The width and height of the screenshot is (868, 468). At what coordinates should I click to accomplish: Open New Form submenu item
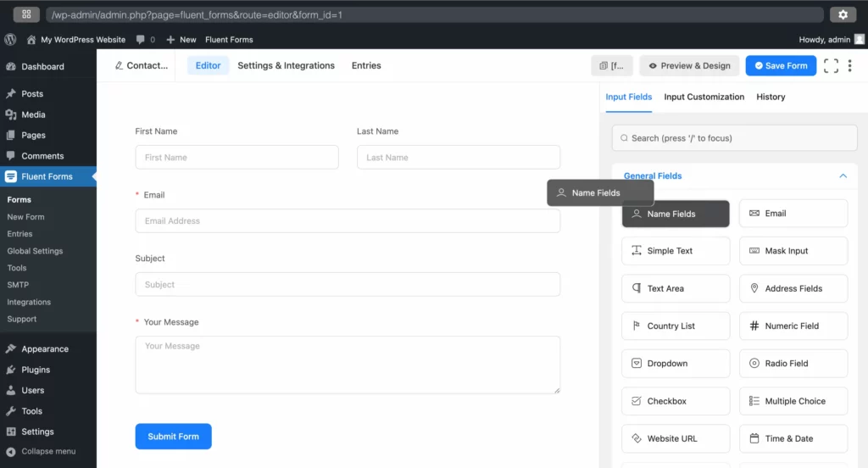click(25, 216)
